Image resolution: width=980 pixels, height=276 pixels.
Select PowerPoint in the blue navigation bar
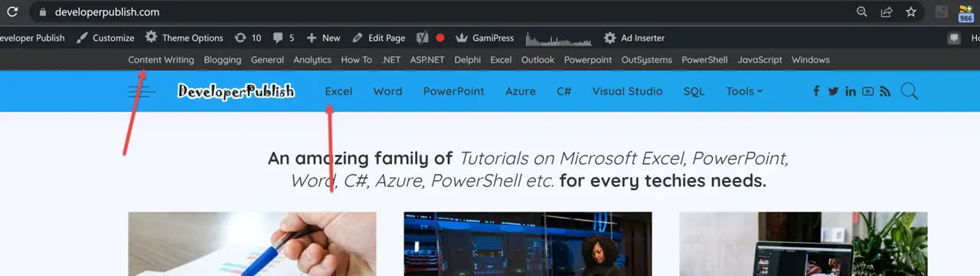tap(454, 91)
